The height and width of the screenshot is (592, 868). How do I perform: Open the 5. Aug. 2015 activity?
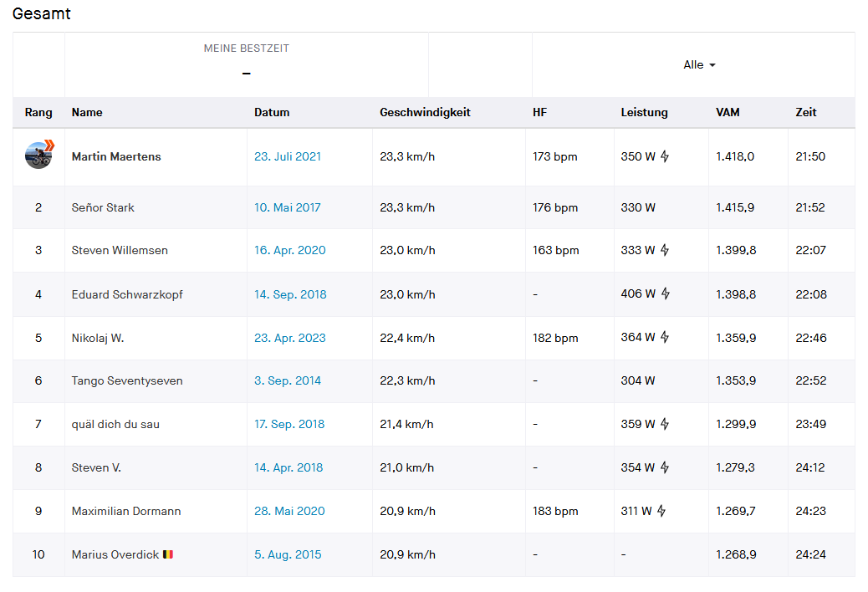(288, 554)
